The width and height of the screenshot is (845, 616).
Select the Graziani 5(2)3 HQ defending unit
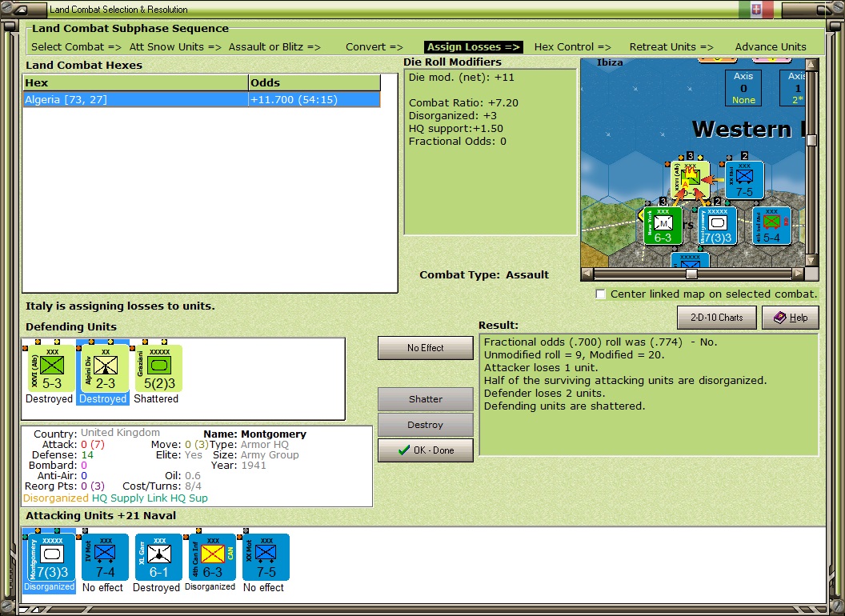point(158,369)
